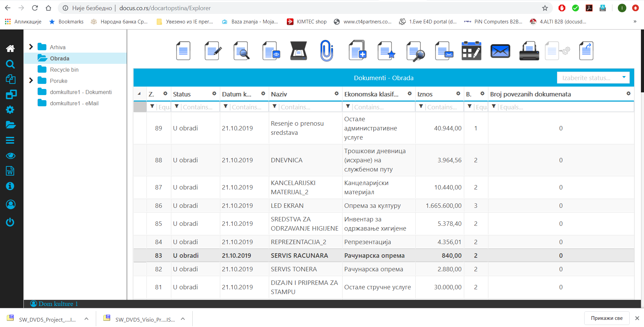
Task: Open the search document magnifier icon
Action: click(x=242, y=51)
